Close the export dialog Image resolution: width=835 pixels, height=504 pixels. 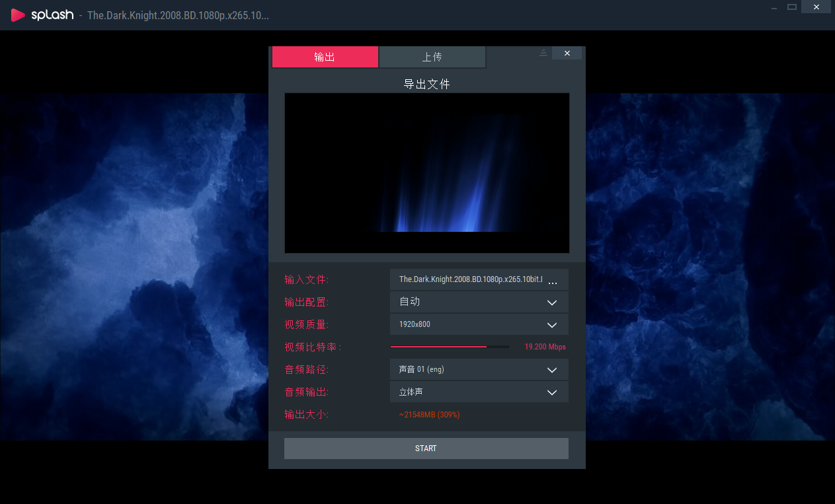[x=567, y=53]
